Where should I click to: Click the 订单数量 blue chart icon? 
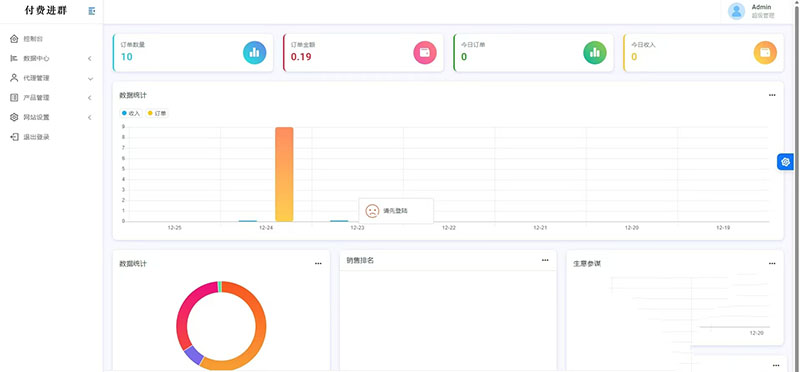point(255,53)
